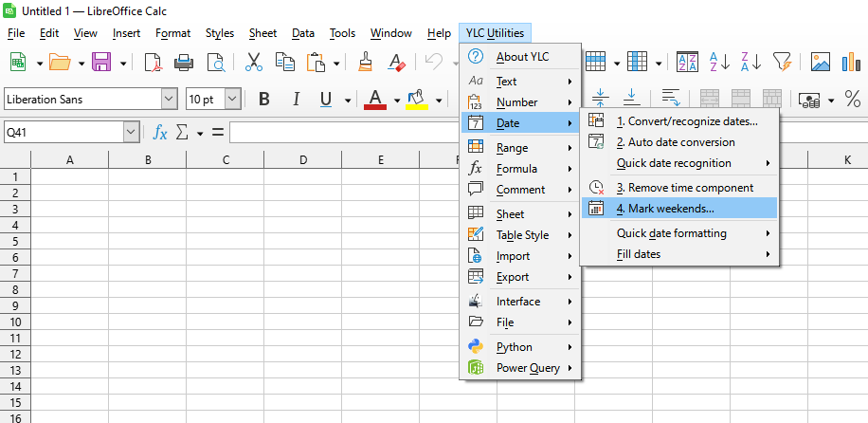Toggle Italic formatting
This screenshot has width=868, height=423.
[296, 100]
